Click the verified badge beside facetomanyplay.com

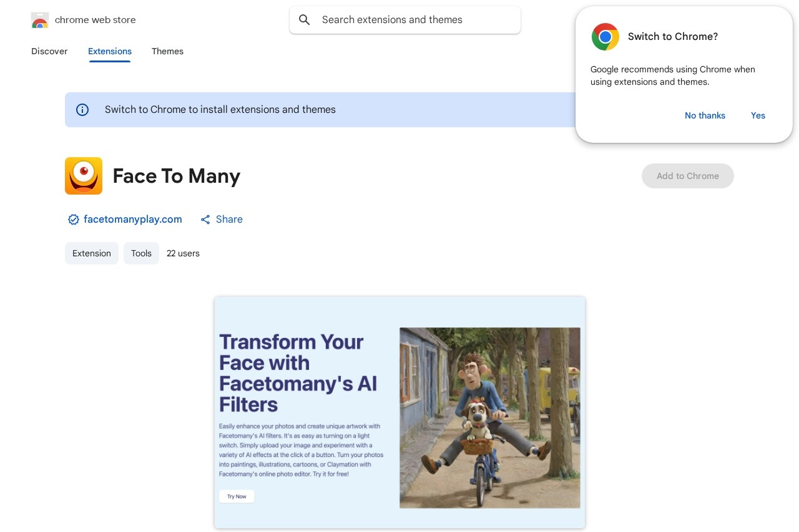click(x=74, y=220)
